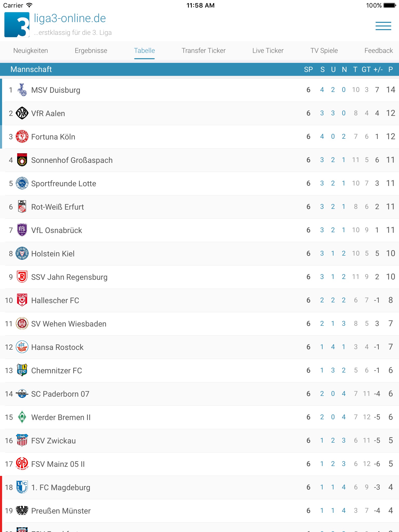Tap the VfR Aalen club crest
Viewport: 399px width, 532px height.
tap(22, 113)
